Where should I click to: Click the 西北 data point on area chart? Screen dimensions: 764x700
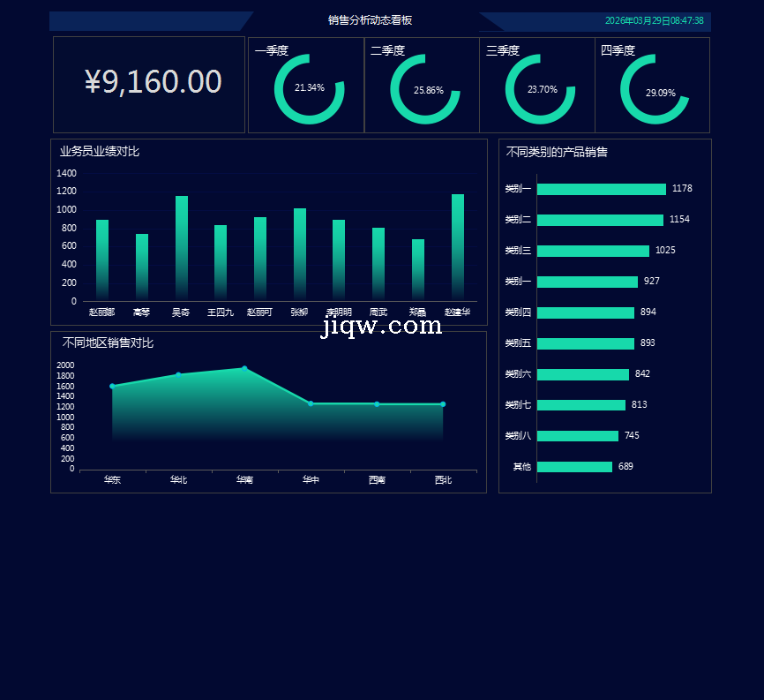(443, 404)
